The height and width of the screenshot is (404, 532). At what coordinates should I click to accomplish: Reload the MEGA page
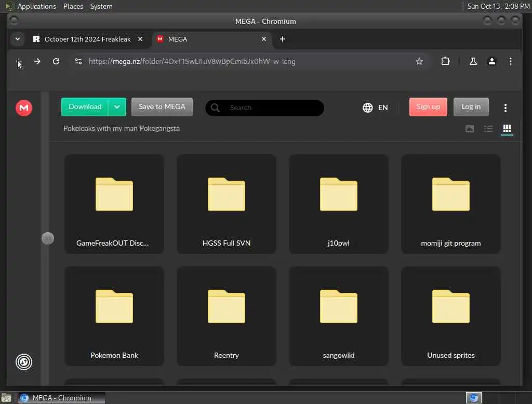(56, 61)
